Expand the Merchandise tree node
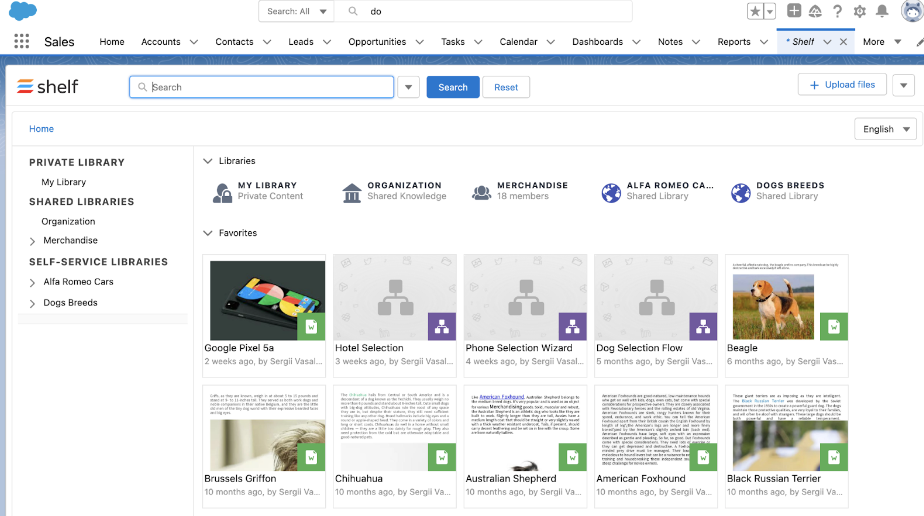The image size is (924, 516). click(x=32, y=241)
